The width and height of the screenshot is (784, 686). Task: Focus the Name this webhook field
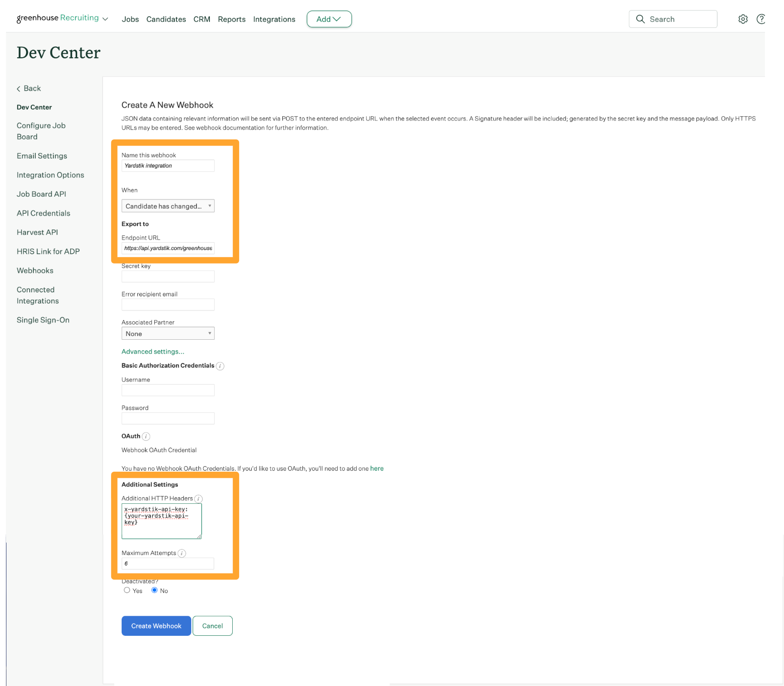[168, 166]
